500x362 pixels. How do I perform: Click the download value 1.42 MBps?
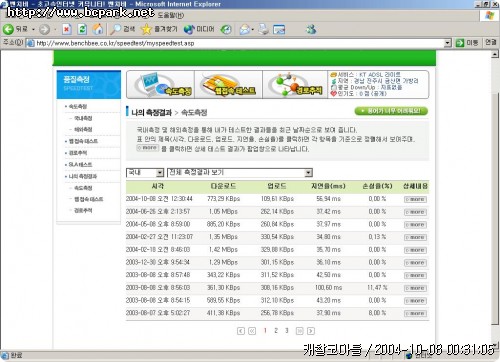[x=223, y=249]
